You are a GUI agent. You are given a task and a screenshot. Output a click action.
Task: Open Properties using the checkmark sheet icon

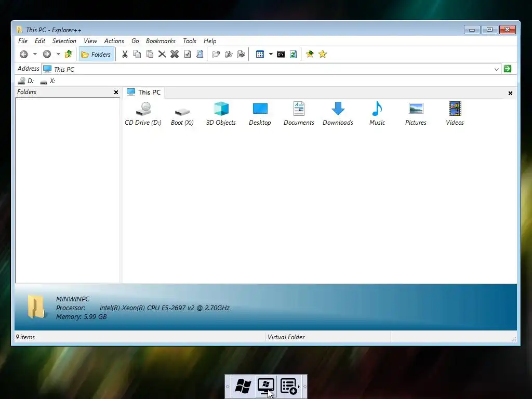pos(187,54)
